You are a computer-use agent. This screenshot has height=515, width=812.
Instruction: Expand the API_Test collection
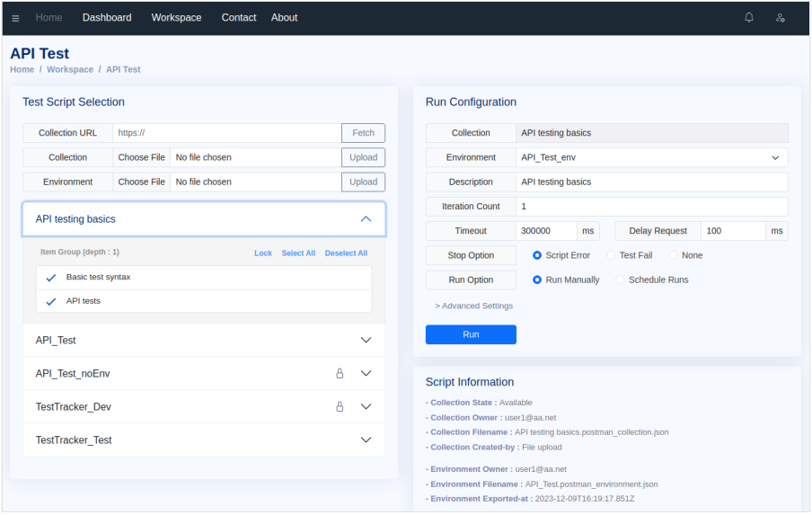[x=366, y=341]
